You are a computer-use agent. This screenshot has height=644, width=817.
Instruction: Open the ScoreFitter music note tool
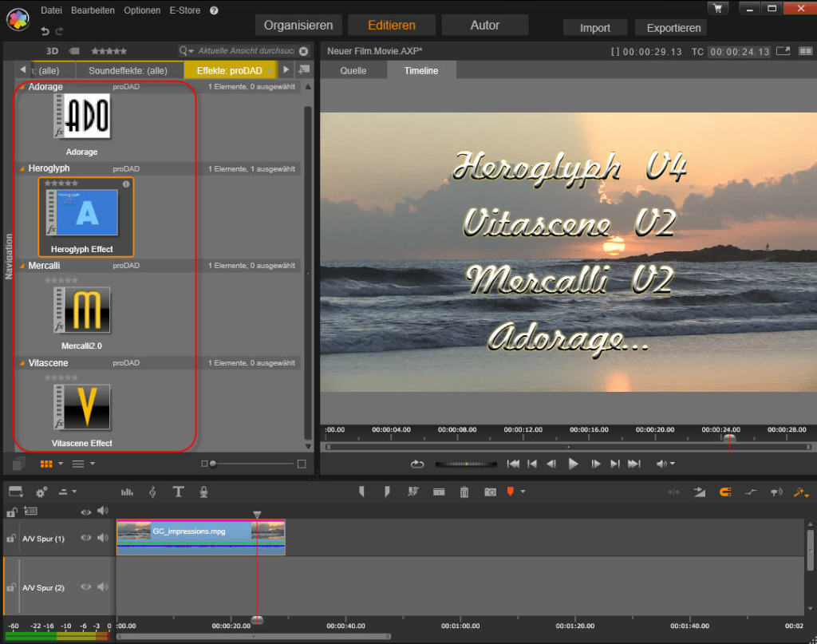click(152, 492)
